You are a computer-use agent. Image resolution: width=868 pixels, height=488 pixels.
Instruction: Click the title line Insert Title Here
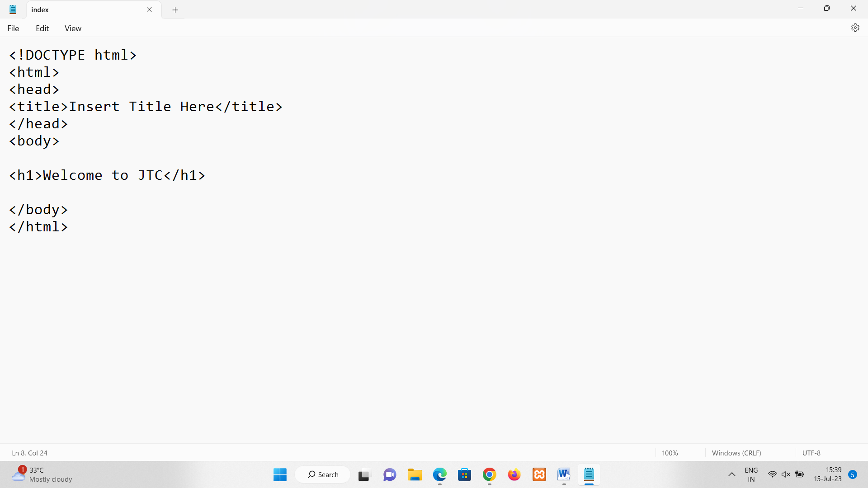[x=146, y=107]
